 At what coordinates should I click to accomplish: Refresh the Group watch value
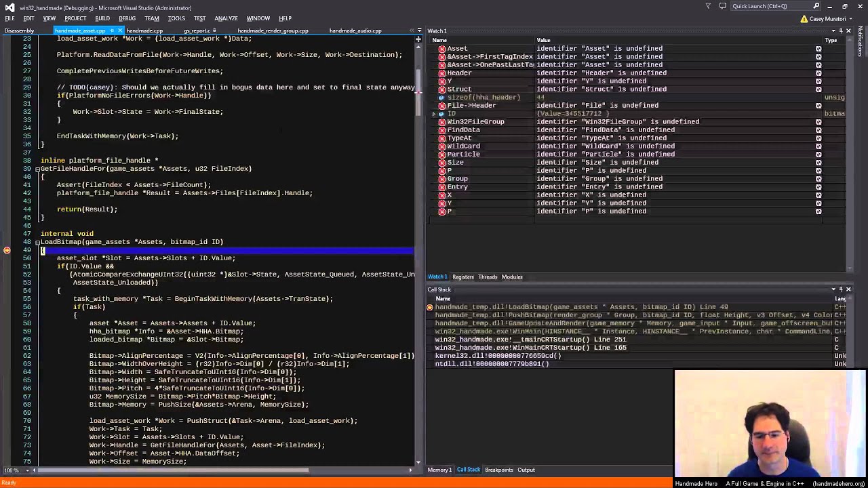click(x=818, y=179)
